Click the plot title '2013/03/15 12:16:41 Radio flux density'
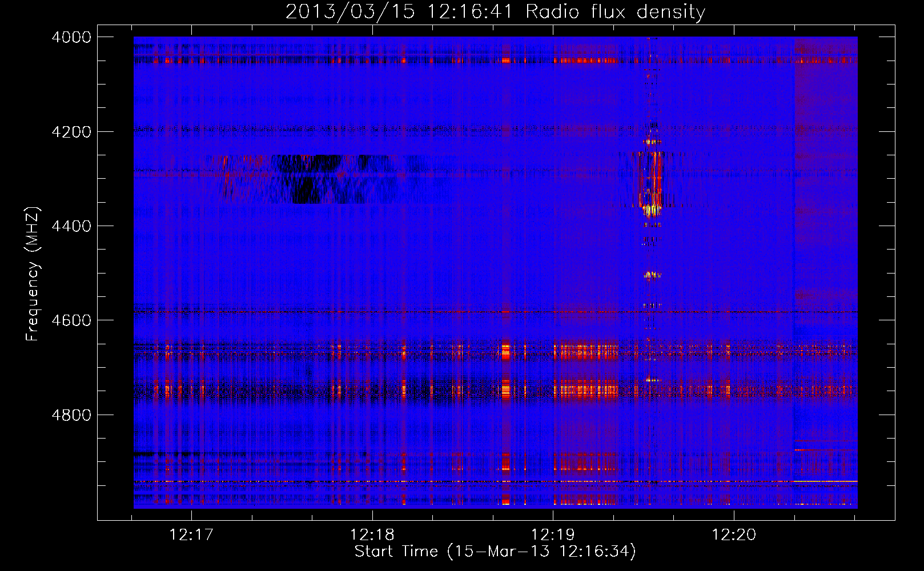The width and height of the screenshot is (924, 571). coord(495,11)
